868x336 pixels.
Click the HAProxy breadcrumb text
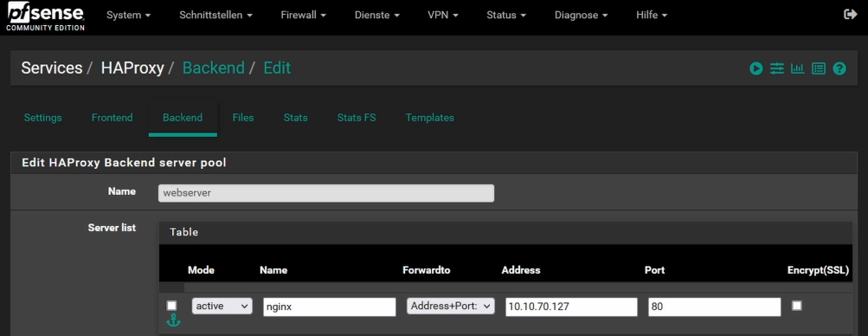[132, 68]
